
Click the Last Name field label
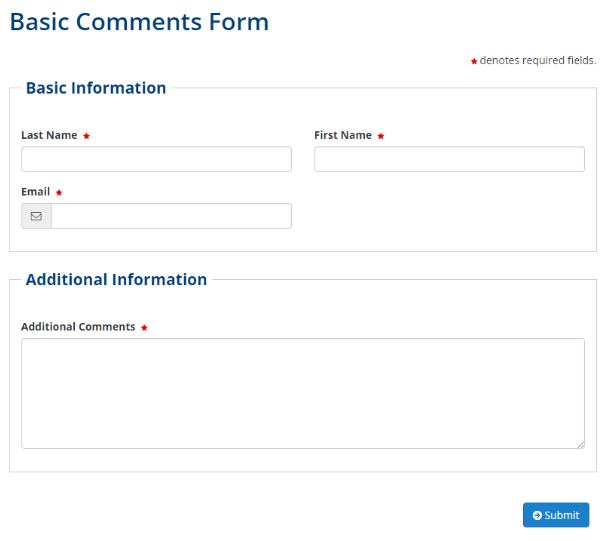click(x=49, y=135)
